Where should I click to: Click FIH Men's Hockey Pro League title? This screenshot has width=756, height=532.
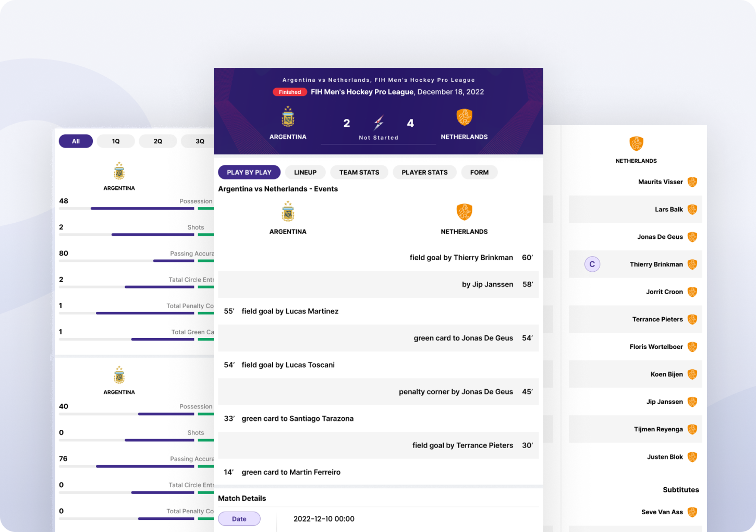[362, 92]
